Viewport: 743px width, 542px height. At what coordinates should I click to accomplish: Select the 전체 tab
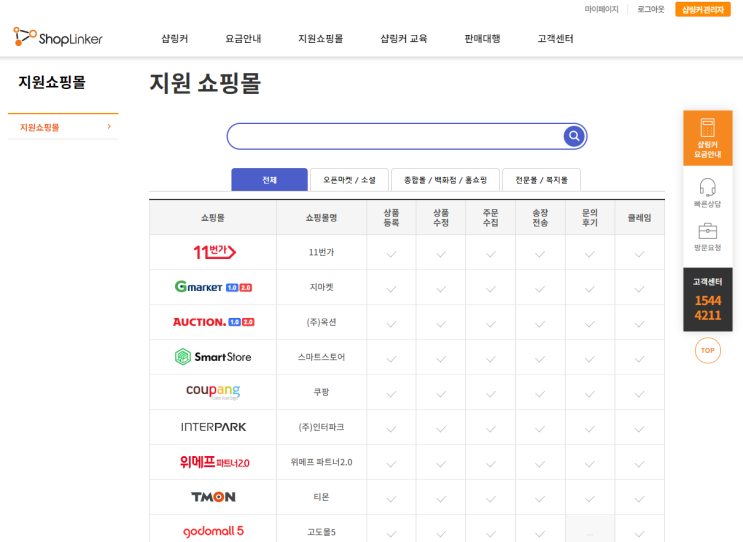coord(269,180)
